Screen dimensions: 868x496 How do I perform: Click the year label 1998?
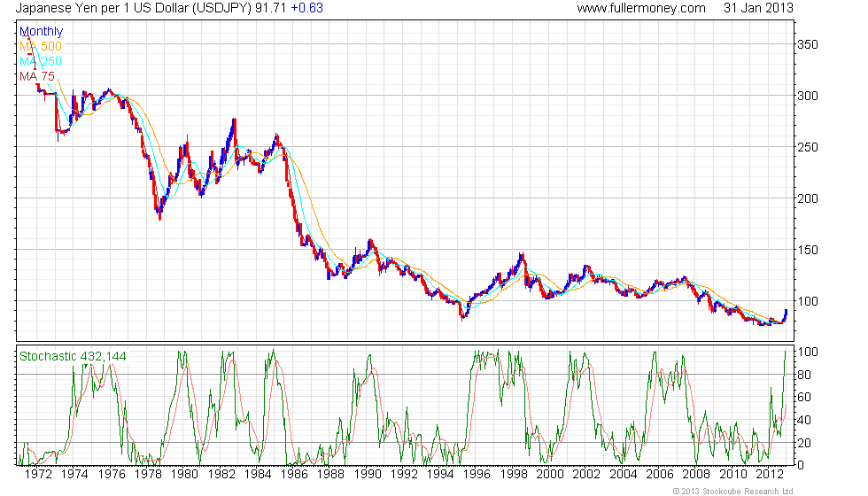513,475
